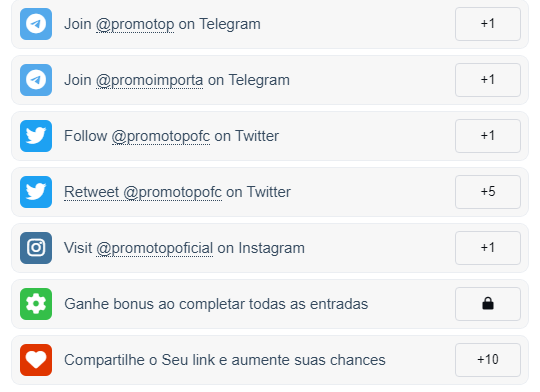Claim +1 for joining @promoimporta
This screenshot has width=540, height=392.
(488, 80)
